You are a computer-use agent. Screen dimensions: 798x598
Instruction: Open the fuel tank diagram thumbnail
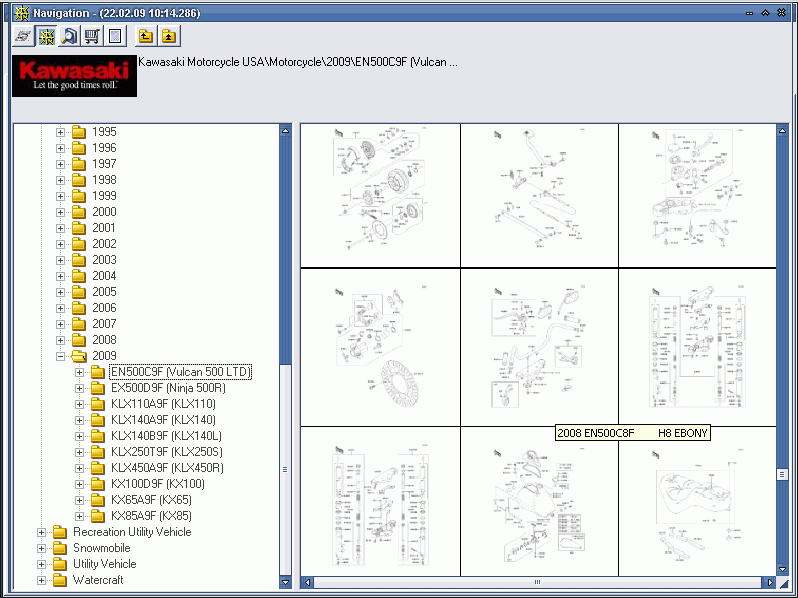[x=539, y=502]
